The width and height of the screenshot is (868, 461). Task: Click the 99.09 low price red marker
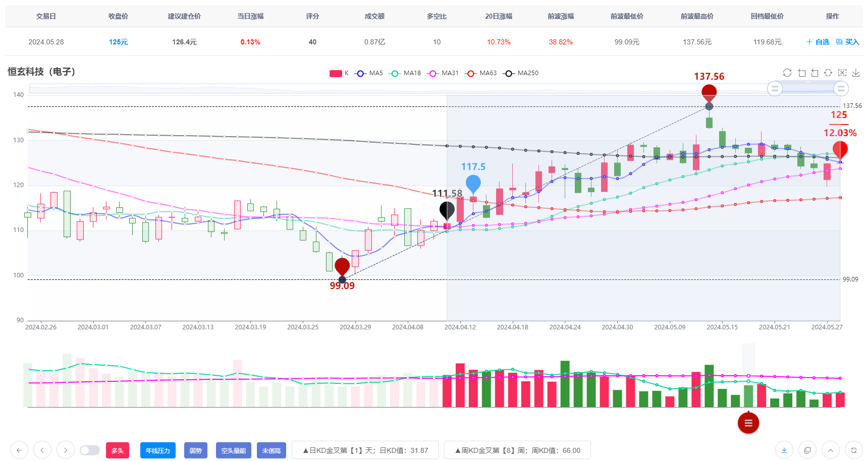(342, 267)
